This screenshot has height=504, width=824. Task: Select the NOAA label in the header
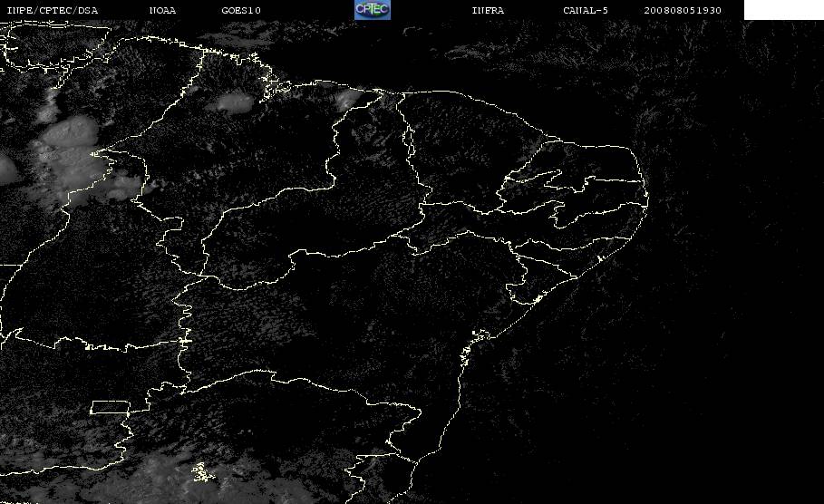(162, 11)
